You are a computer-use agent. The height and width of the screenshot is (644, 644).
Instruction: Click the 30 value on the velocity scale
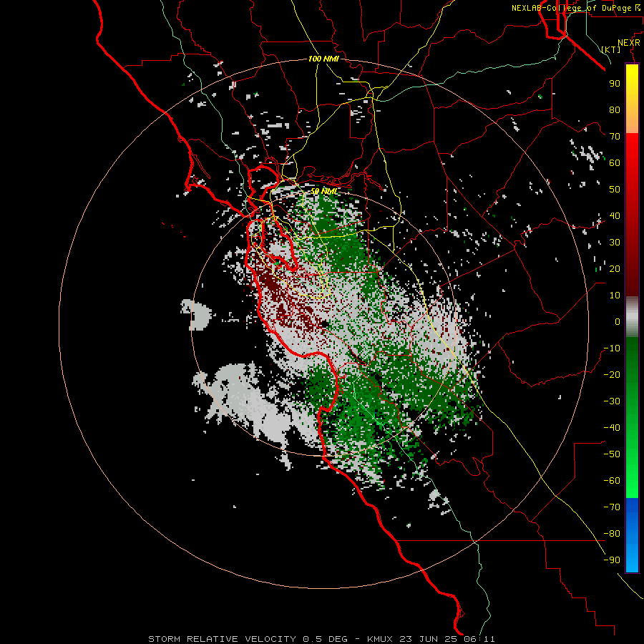pyautogui.click(x=615, y=243)
